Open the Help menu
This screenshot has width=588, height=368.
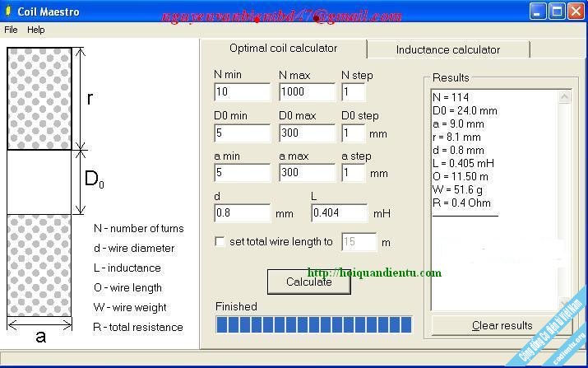35,30
